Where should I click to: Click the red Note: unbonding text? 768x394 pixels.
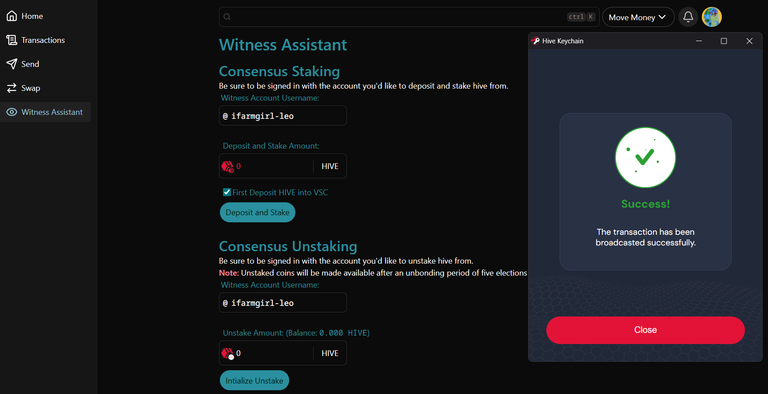(229, 273)
